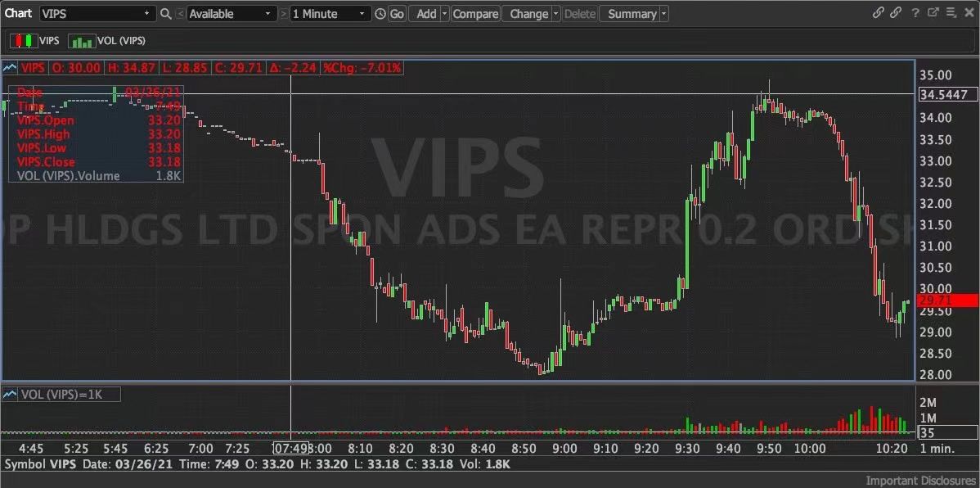
Task: Expand the Summary button dropdown arrow
Action: [x=663, y=14]
